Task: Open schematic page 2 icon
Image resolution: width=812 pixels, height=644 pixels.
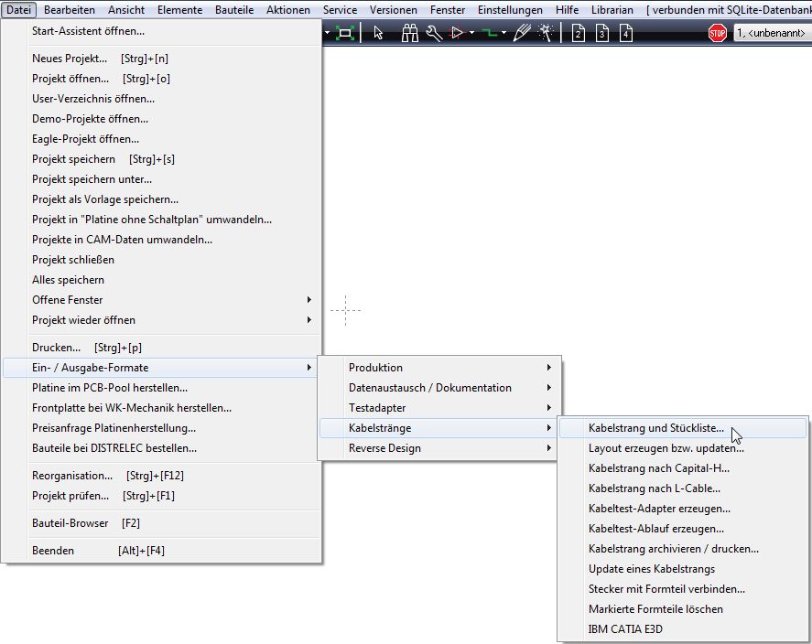Action: 579,34
